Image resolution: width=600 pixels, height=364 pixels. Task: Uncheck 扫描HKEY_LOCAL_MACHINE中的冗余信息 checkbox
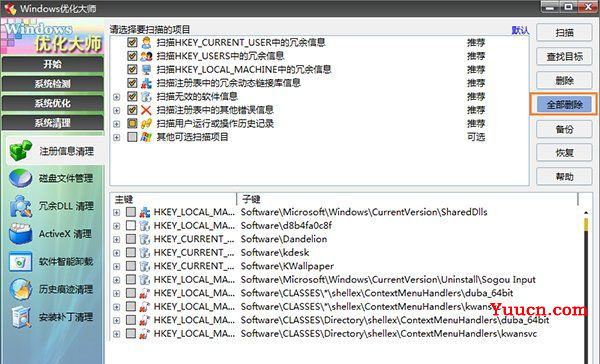(132, 70)
